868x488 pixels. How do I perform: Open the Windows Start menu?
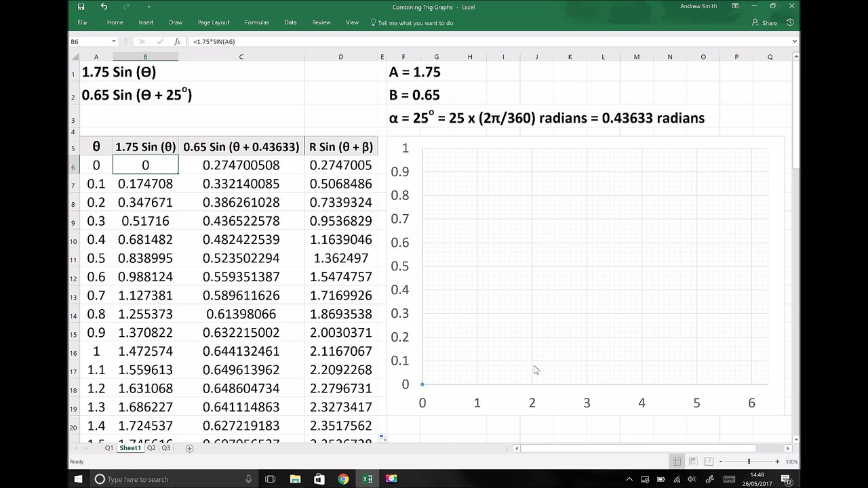click(x=78, y=479)
